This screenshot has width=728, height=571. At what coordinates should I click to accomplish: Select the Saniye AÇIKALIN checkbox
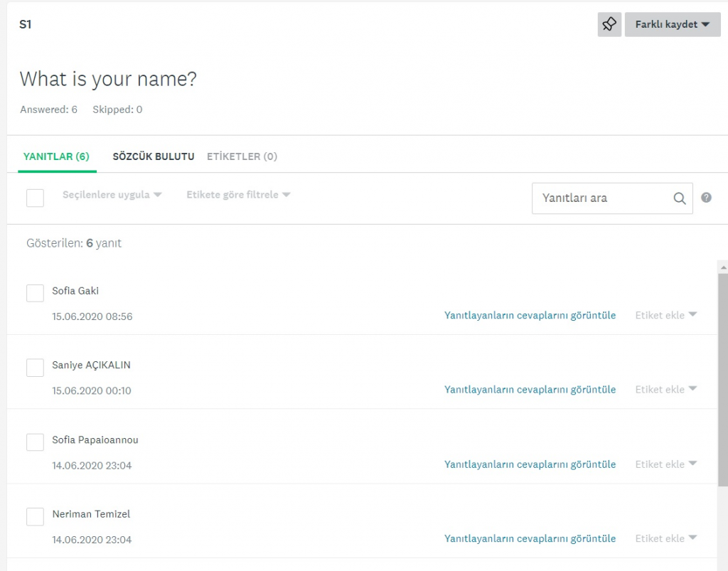point(35,368)
